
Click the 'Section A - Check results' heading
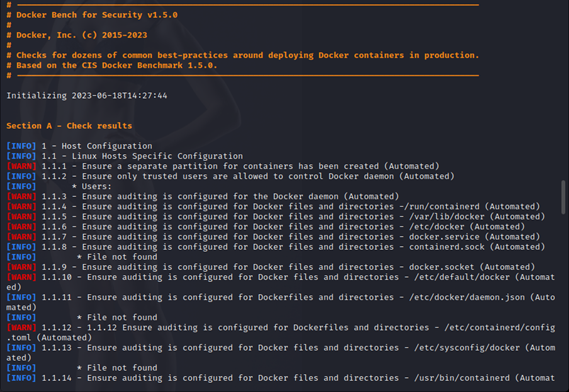(69, 126)
